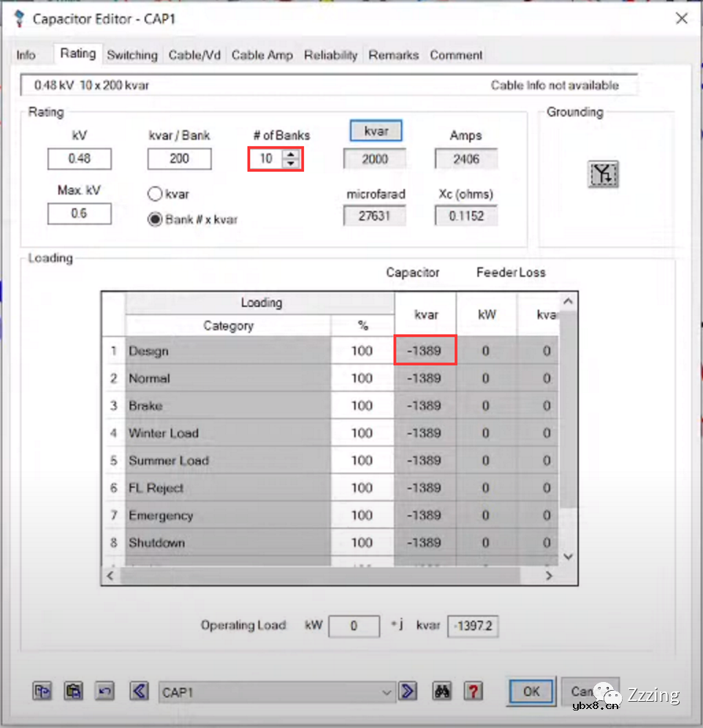The image size is (703, 728).
Task: Go to previous element with left arrow
Action: (x=140, y=691)
